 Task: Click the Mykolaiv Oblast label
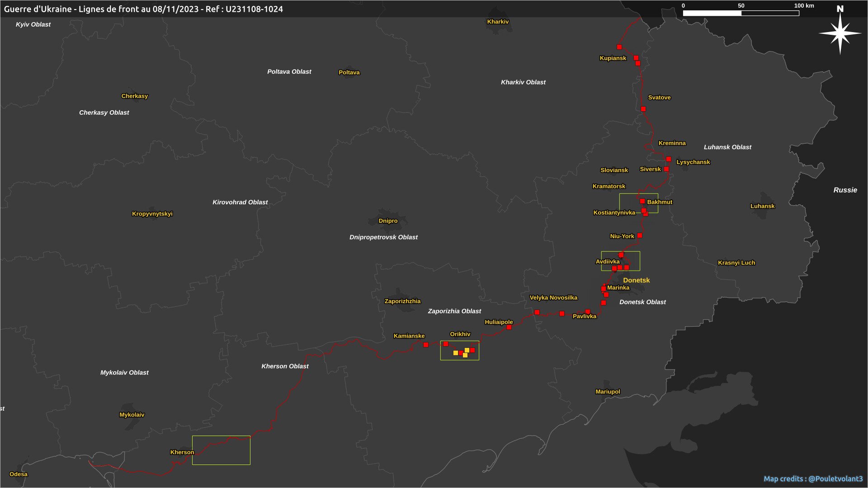pos(124,372)
